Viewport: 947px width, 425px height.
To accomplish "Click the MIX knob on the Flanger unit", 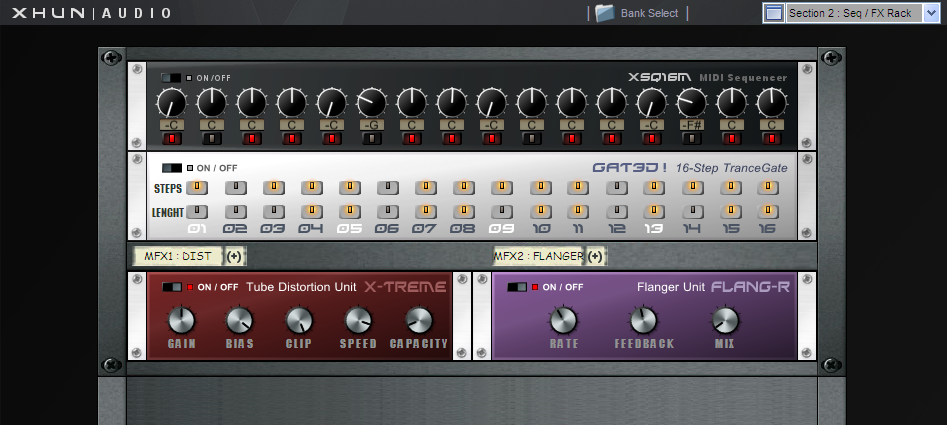I will pyautogui.click(x=725, y=321).
